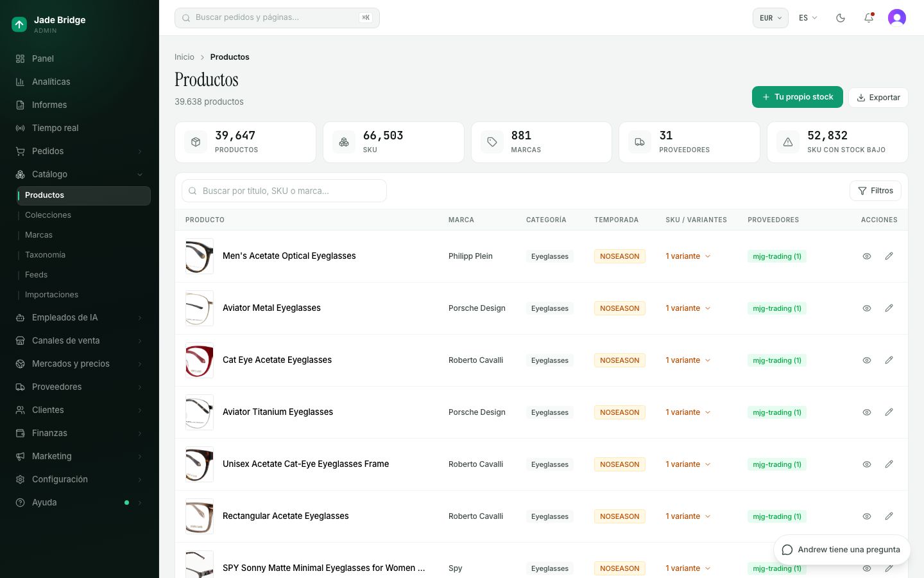Screen dimensions: 924x578
Task: Open the mjg-trading supplier tag for Porsche Design Aviator Titanium
Action: click(x=777, y=412)
